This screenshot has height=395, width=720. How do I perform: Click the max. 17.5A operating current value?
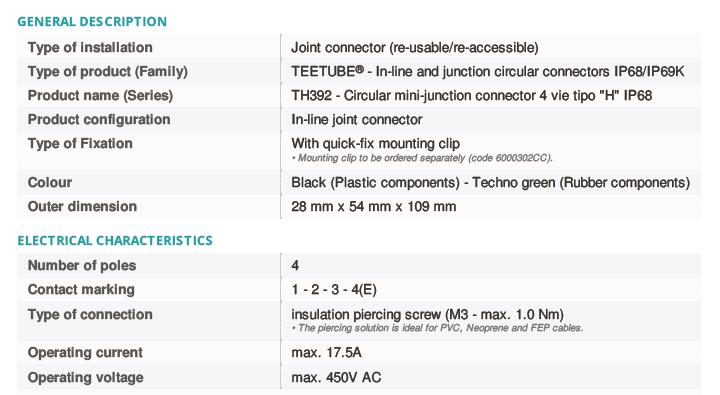point(326,353)
